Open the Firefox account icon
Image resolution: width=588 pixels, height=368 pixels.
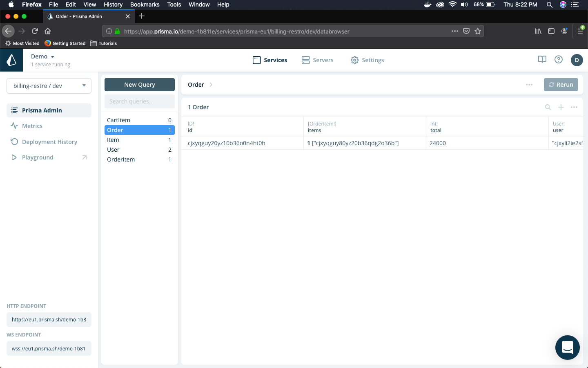point(564,31)
